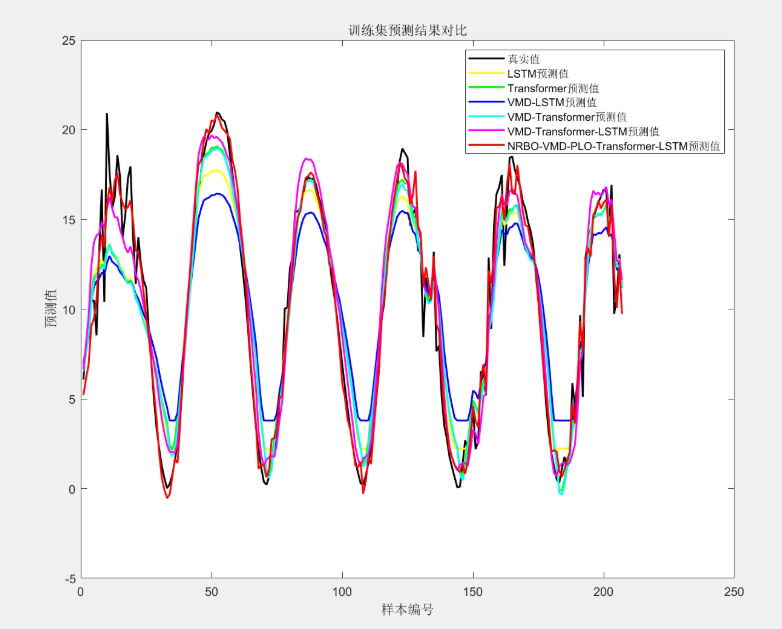The height and width of the screenshot is (629, 782).
Task: Click x-axis tick label 100
Action: pyautogui.click(x=342, y=592)
